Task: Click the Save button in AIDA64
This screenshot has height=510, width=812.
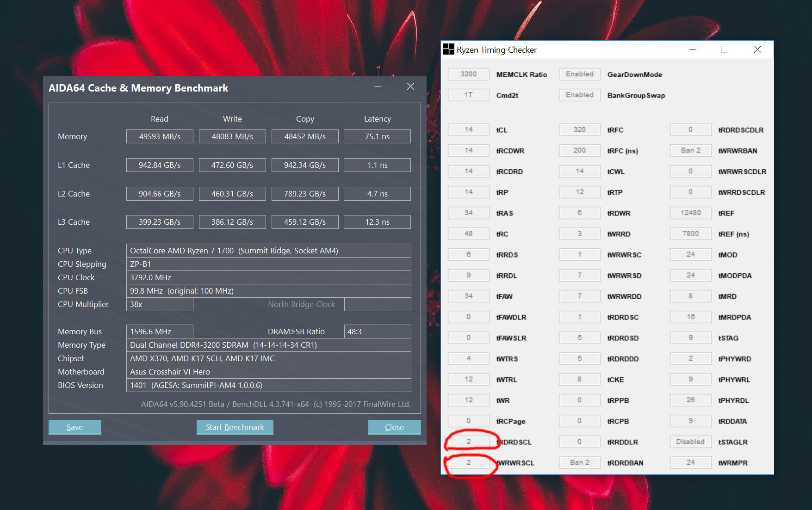Action: 74,427
